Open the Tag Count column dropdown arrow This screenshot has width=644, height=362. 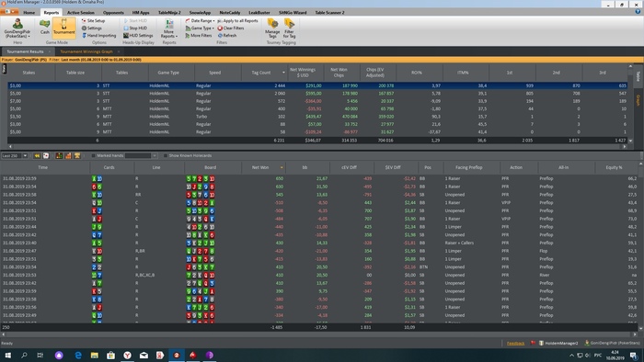point(283,73)
